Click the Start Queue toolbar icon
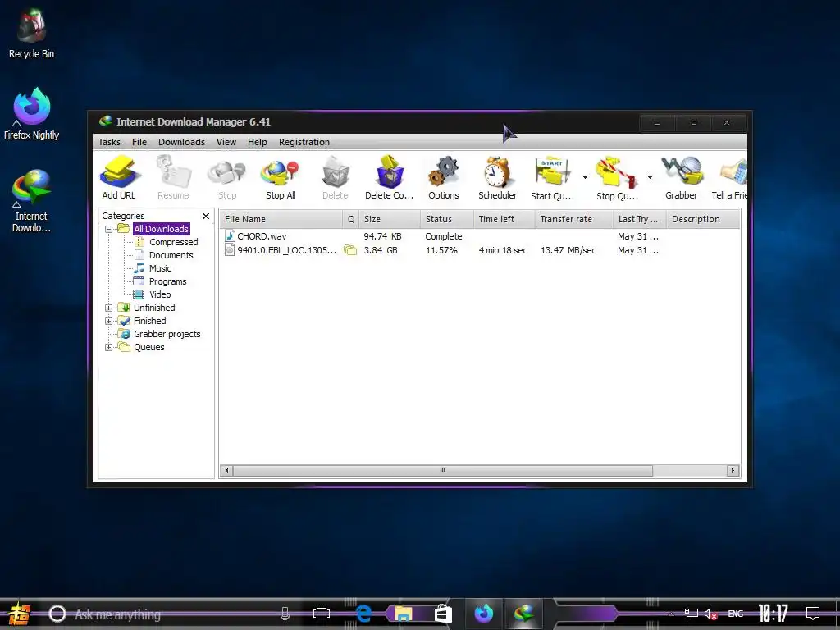The height and width of the screenshot is (630, 840). pyautogui.click(x=552, y=178)
